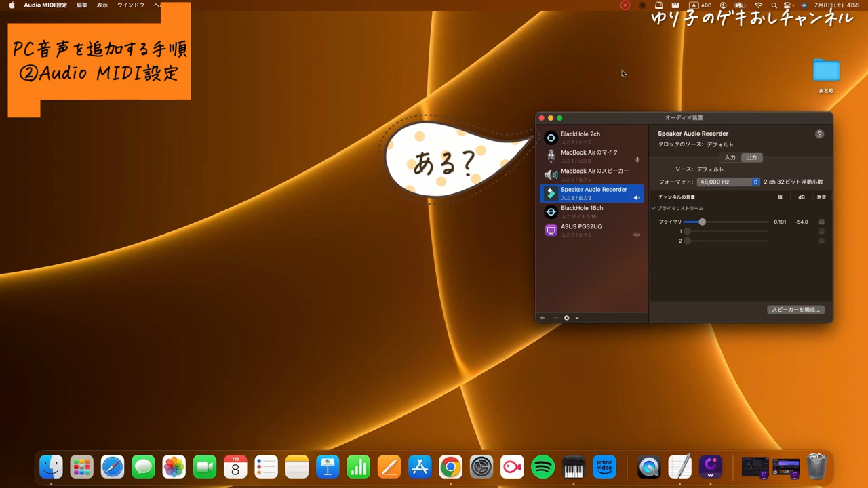This screenshot has width=868, height=488.
Task: Open Finder from the Dock
Action: [51, 467]
